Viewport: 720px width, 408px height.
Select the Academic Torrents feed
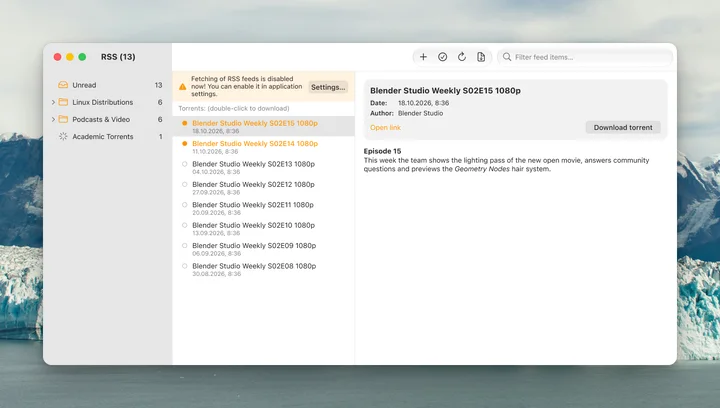tap(109, 136)
